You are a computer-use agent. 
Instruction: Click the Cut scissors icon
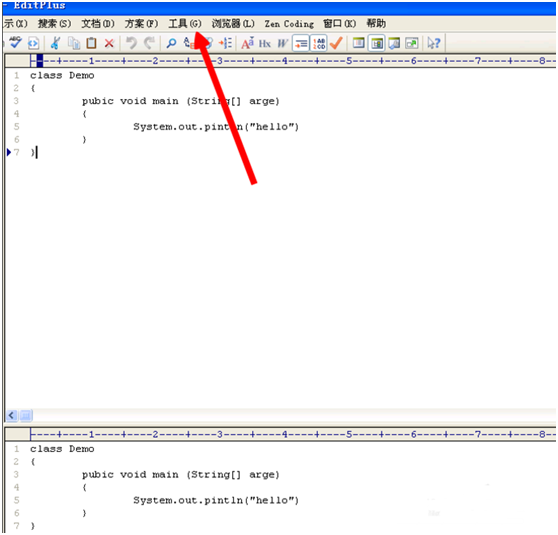tap(55, 43)
